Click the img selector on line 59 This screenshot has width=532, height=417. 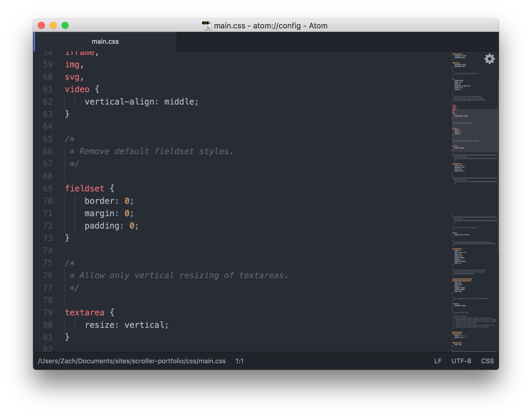(72, 65)
